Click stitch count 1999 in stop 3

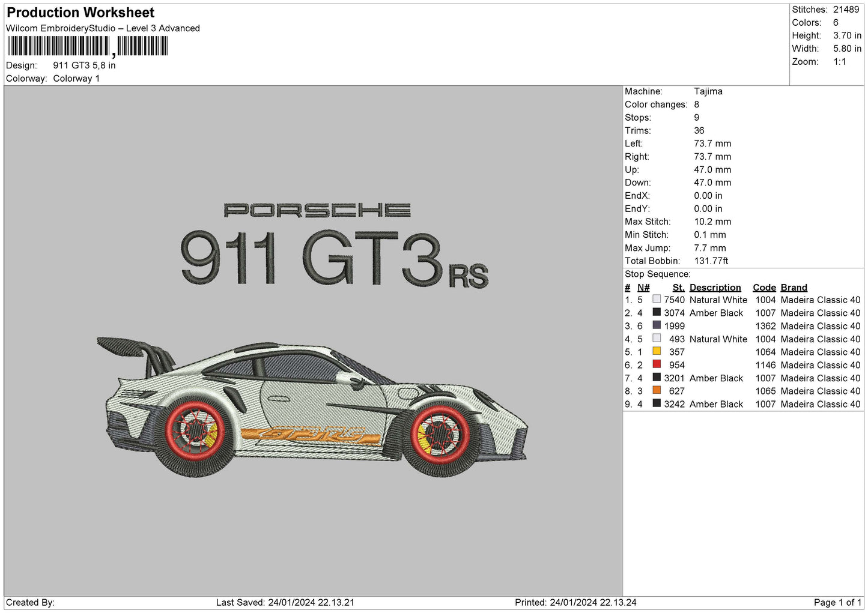[675, 326]
